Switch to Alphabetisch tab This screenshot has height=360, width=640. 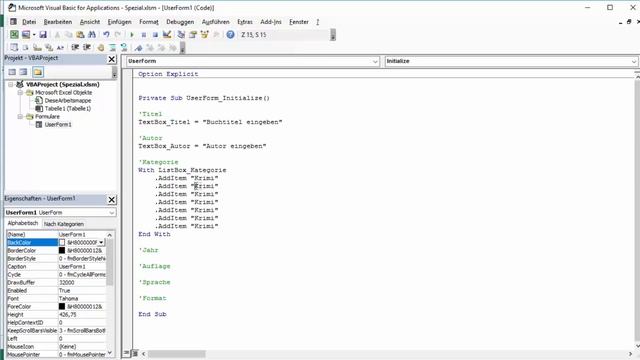23,223
